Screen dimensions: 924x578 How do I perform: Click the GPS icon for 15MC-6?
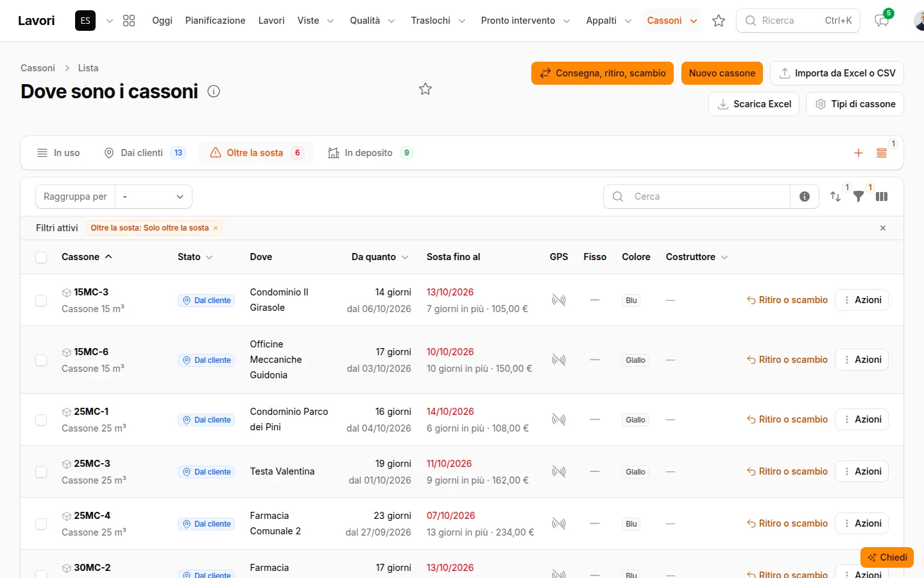tap(559, 360)
